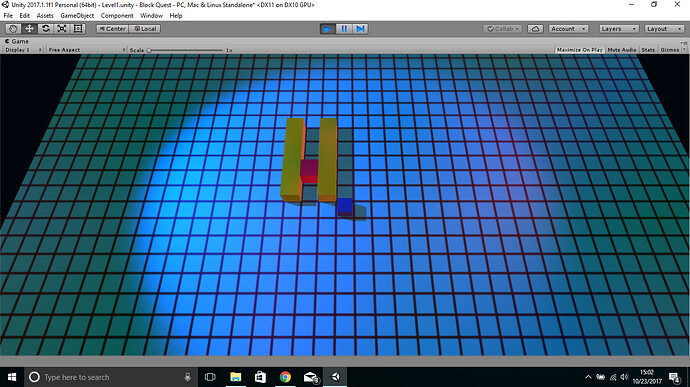690x387 pixels.
Task: Toggle the Center pivot button
Action: [113, 29]
